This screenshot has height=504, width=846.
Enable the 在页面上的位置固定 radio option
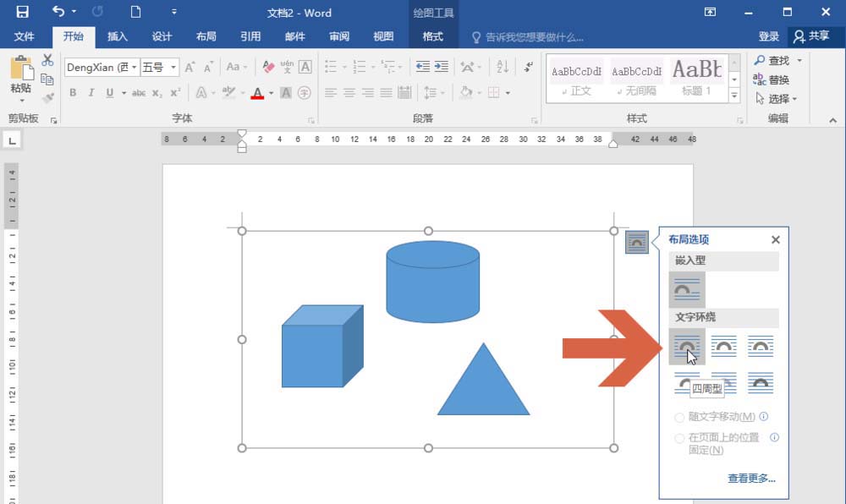[679, 438]
